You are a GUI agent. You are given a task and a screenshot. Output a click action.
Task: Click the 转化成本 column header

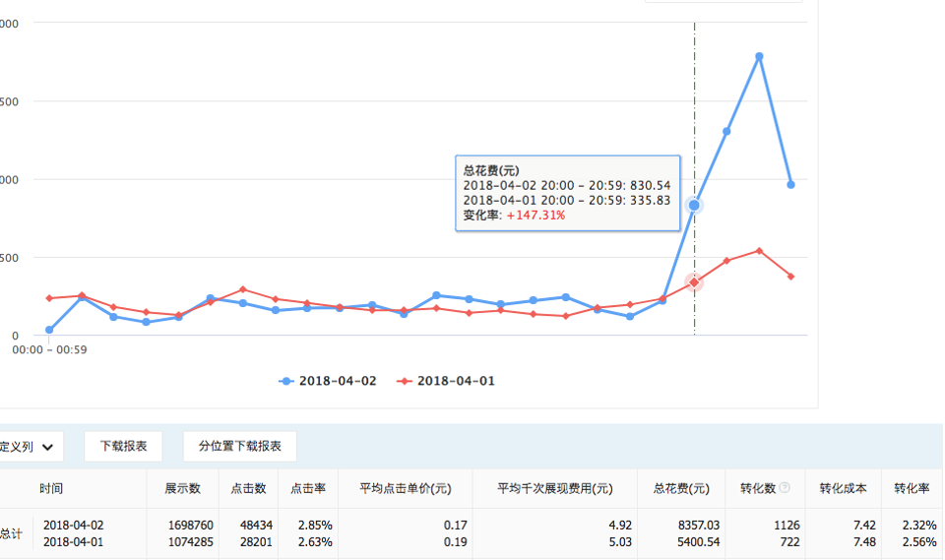[843, 488]
